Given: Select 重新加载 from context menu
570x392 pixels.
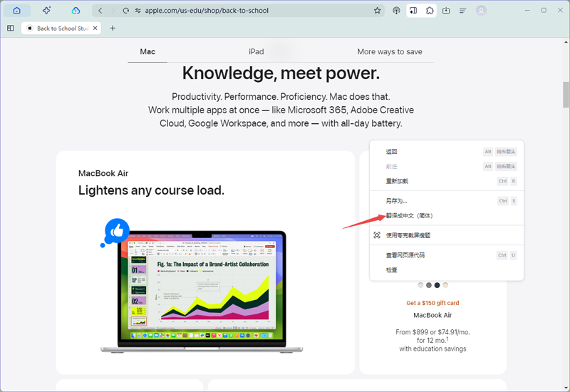Looking at the screenshot, I should (x=447, y=181).
